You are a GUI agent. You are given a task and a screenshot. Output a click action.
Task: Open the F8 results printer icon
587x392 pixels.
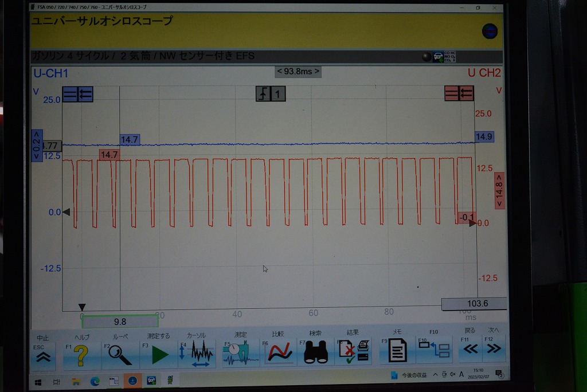pos(354,353)
